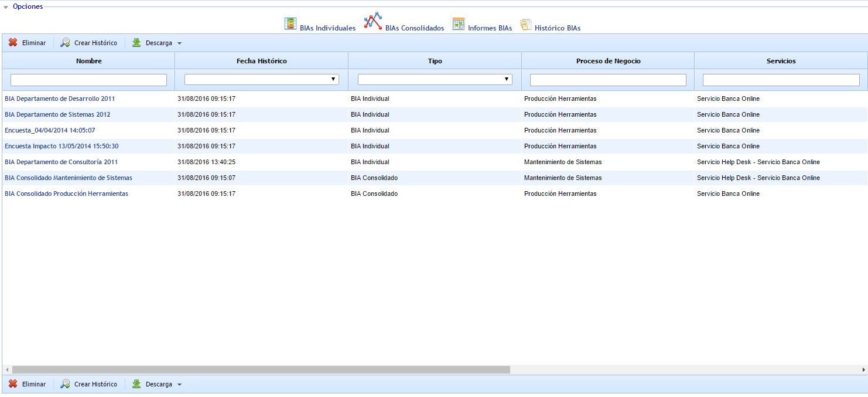Viewport: 868px width, 397px height.
Task: Expand the Fecha Histórico filter dropdown
Action: click(x=333, y=79)
